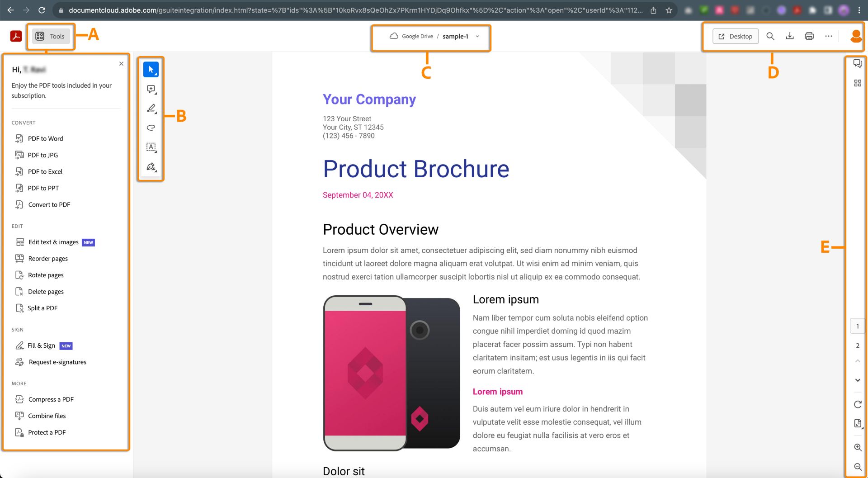Toggle the Tools panel button

coord(51,36)
